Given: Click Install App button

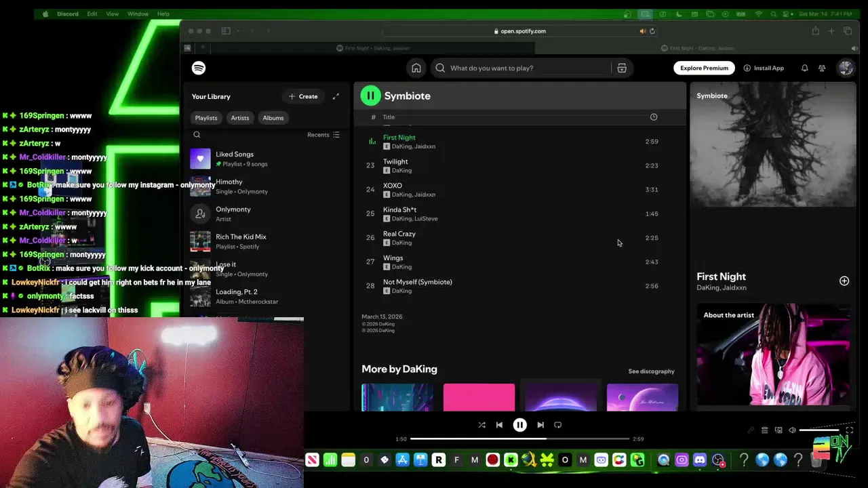Looking at the screenshot, I should (x=764, y=68).
